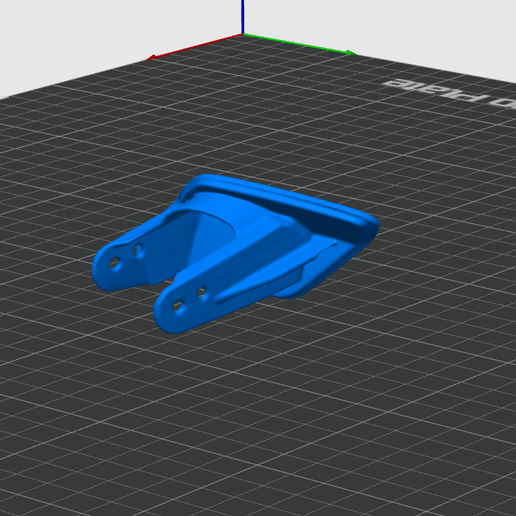Image resolution: width=516 pixels, height=516 pixels.
Task: Click the concave surface between the arms
Action: (197, 240)
